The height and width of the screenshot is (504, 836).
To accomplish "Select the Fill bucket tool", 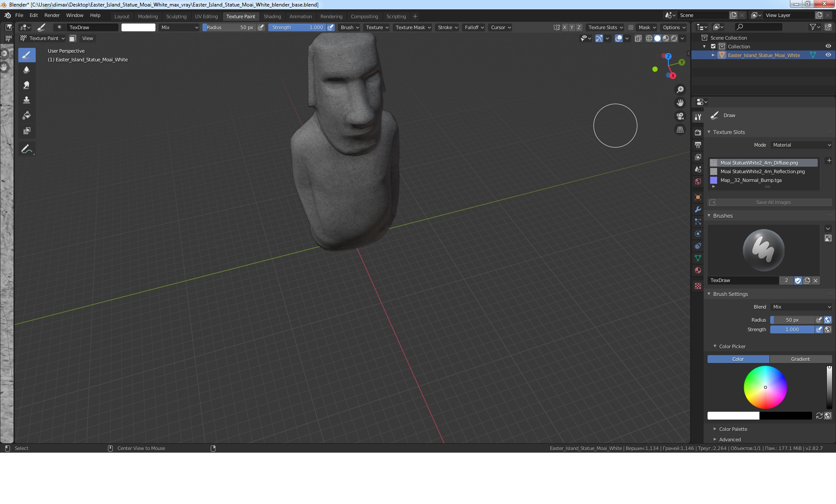I will pyautogui.click(x=27, y=115).
